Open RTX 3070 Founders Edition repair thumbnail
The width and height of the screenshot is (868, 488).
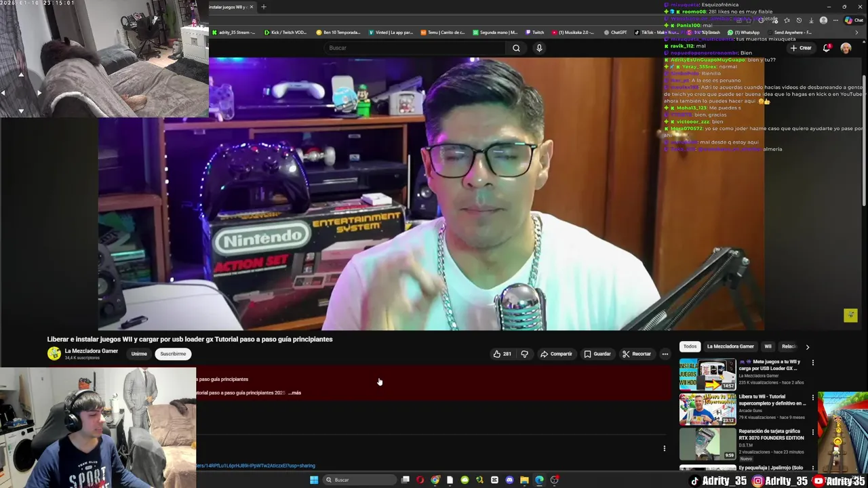707,444
